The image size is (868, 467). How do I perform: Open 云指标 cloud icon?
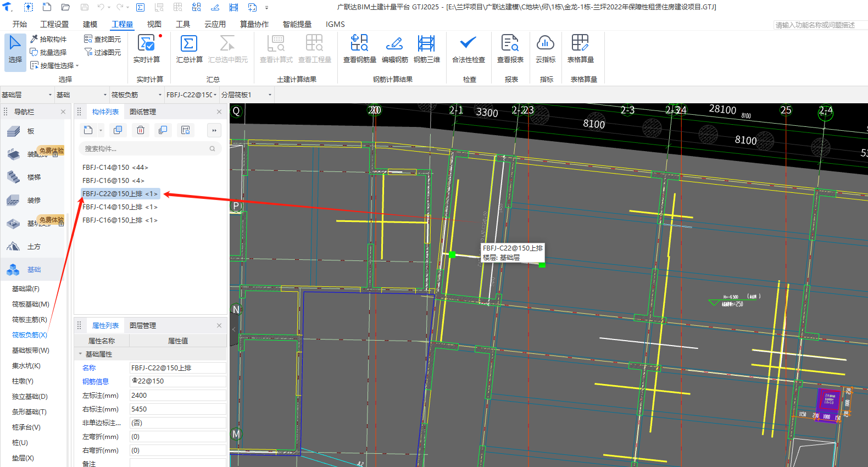click(545, 44)
